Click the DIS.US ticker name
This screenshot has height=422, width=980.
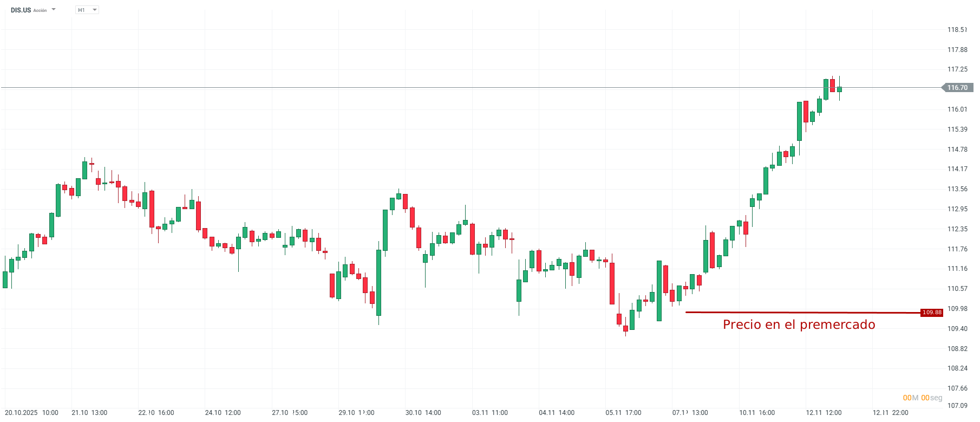point(21,10)
